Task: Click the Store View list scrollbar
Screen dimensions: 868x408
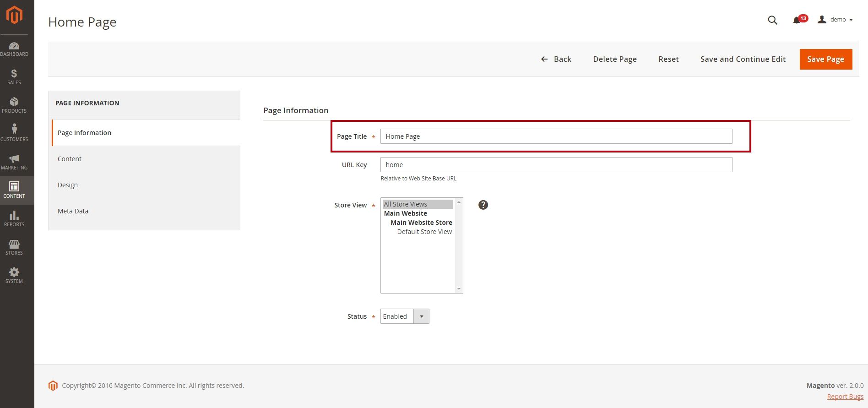Action: pos(459,245)
